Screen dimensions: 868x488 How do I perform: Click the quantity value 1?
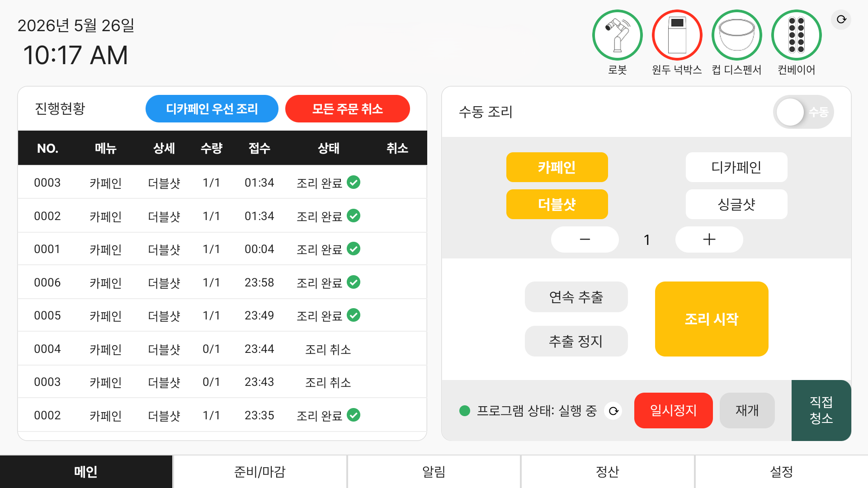coord(647,239)
